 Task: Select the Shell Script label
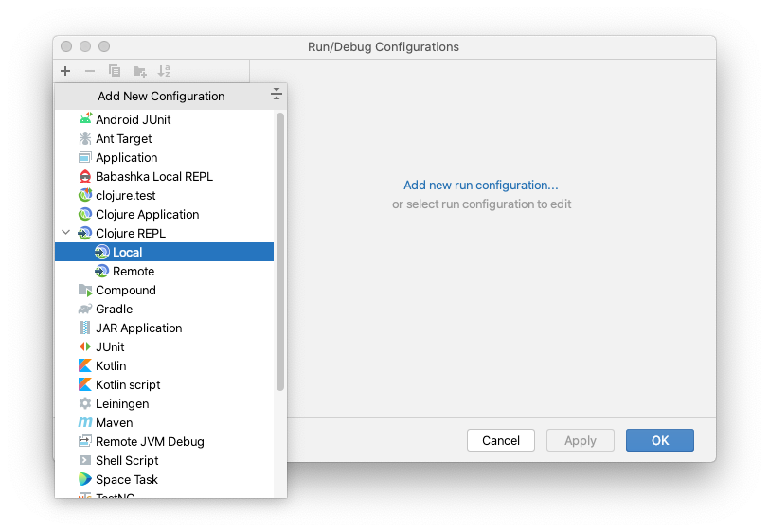(x=127, y=460)
